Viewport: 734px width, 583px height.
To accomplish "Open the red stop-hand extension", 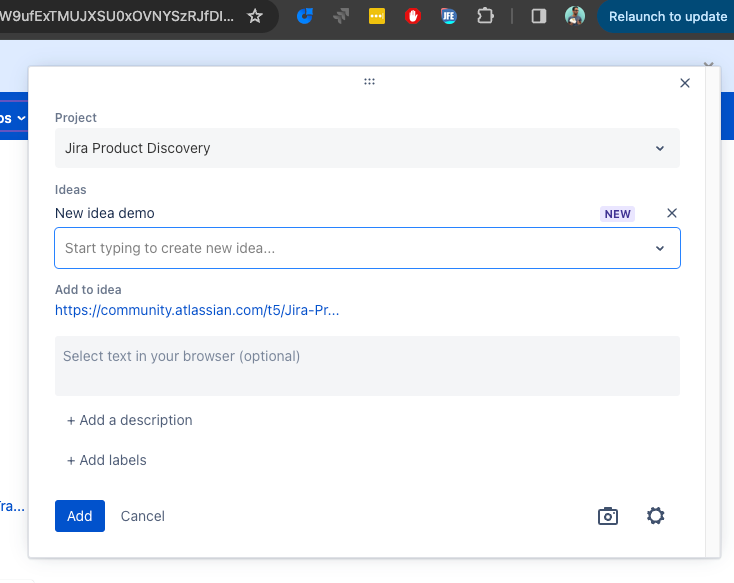I will click(x=412, y=16).
